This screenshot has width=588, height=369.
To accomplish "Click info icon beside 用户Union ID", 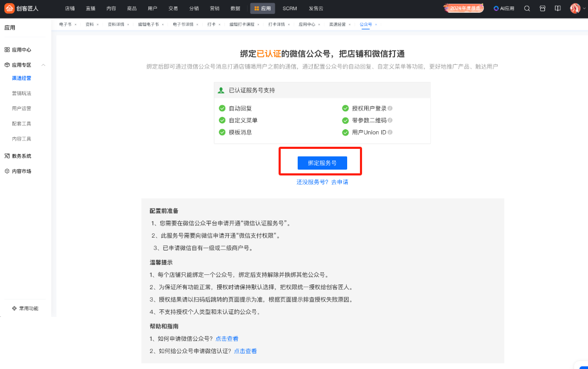I will 390,132.
